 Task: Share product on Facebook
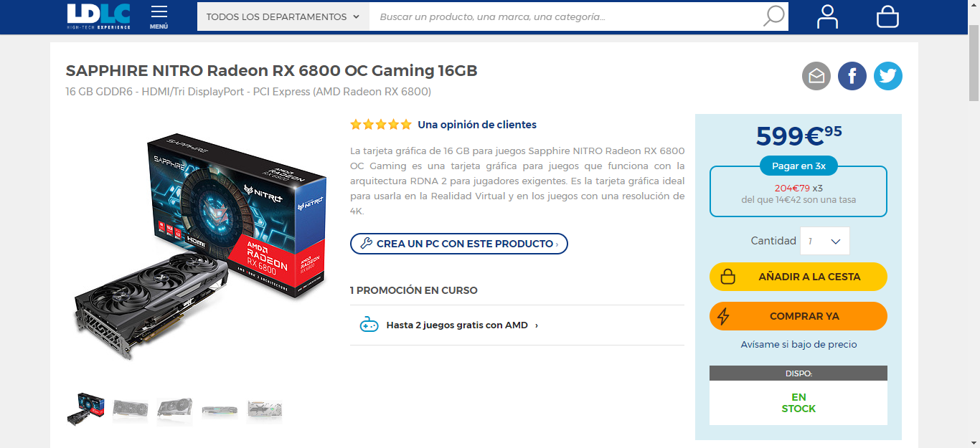pyautogui.click(x=852, y=76)
